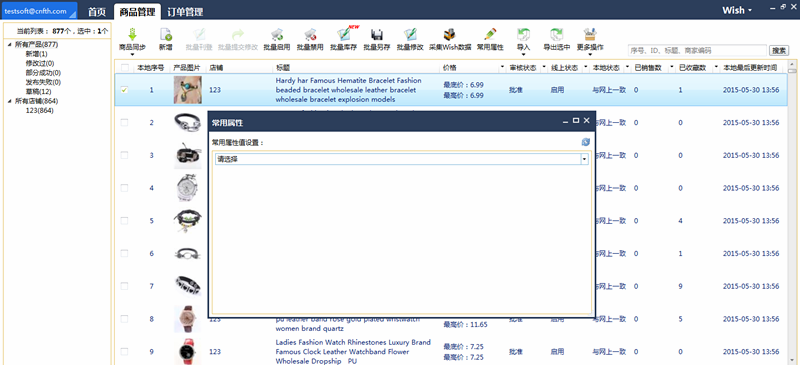The image size is (800, 365).
Task: Close the 常用属性 dialog
Action: pos(587,120)
